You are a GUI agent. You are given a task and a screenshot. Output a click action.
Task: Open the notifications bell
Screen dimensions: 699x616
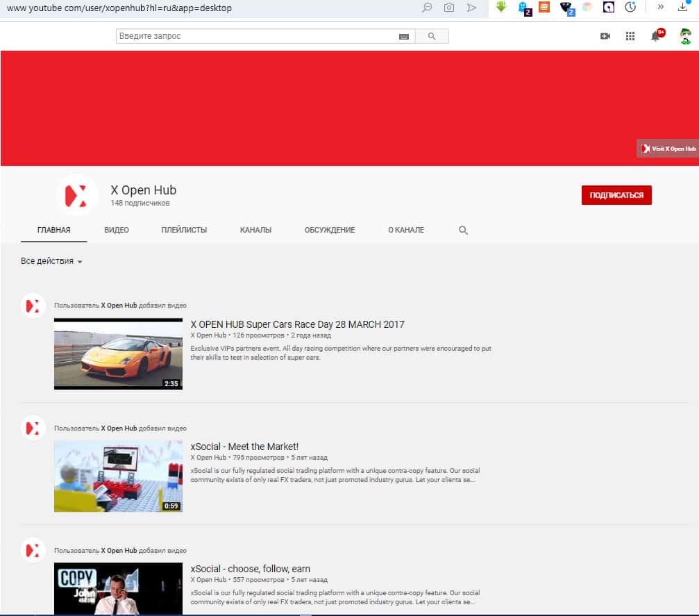(655, 36)
